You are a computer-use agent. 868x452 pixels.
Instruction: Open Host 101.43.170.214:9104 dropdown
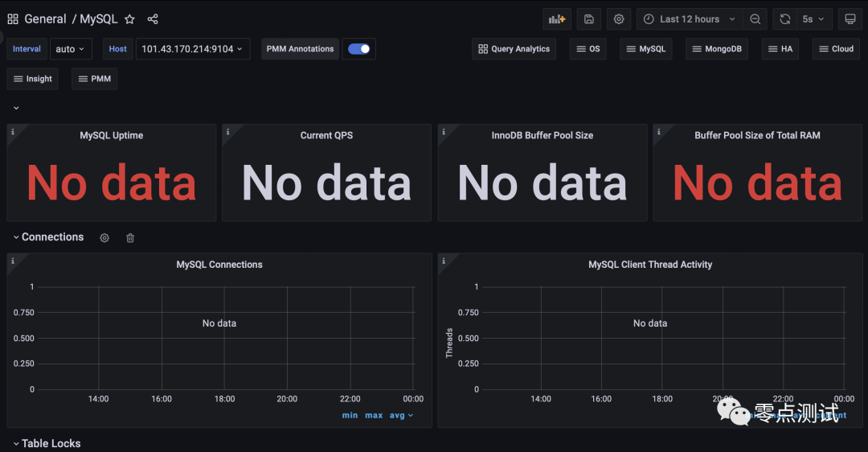(x=193, y=49)
